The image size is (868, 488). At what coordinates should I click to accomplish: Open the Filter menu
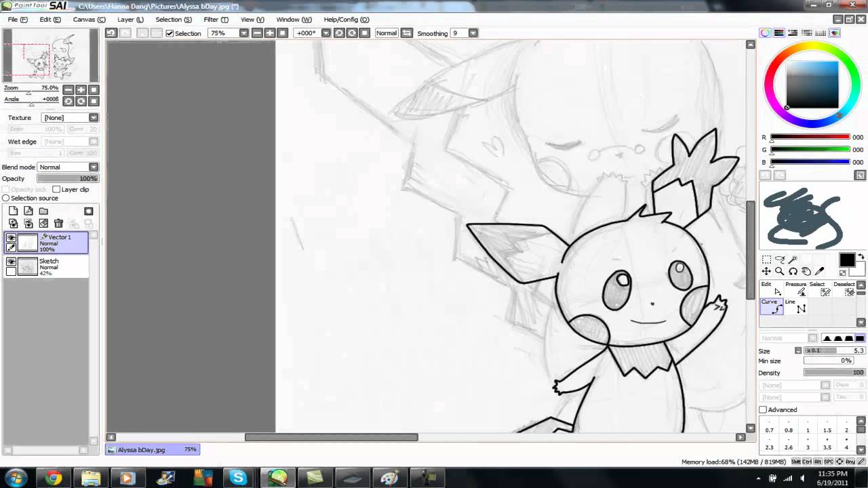[216, 20]
